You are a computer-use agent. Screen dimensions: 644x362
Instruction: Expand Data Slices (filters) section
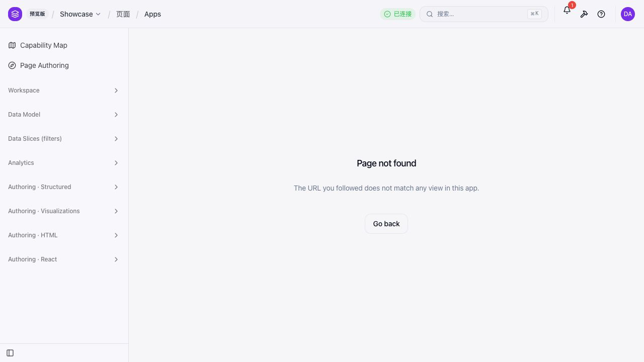pos(64,139)
